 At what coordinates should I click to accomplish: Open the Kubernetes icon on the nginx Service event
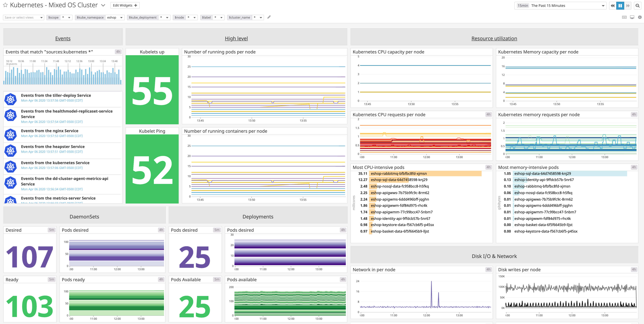pyautogui.click(x=11, y=135)
